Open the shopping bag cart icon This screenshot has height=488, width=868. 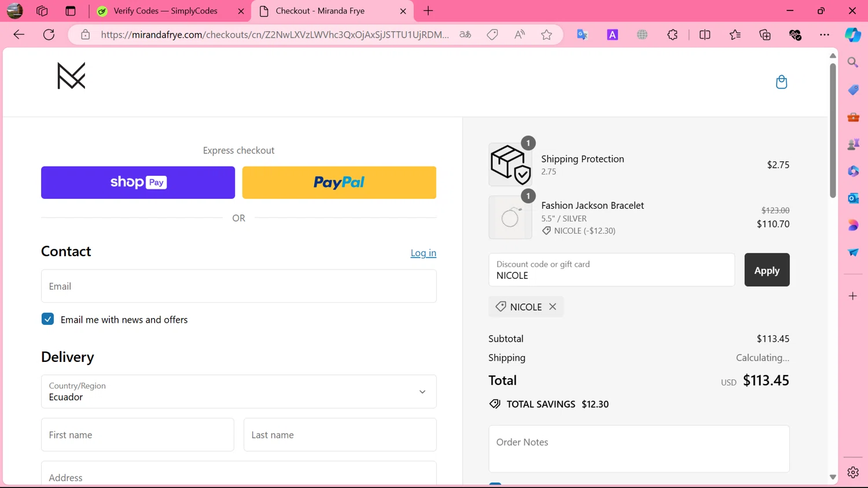[781, 82]
